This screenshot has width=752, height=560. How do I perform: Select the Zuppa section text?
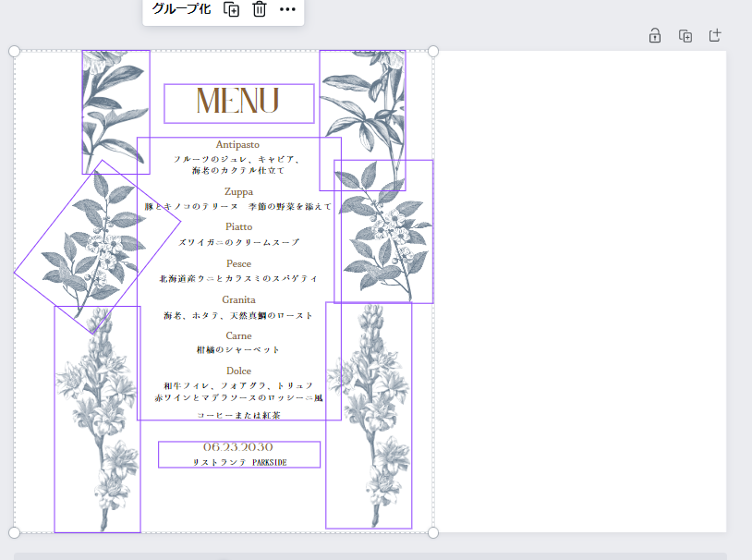pos(238,191)
